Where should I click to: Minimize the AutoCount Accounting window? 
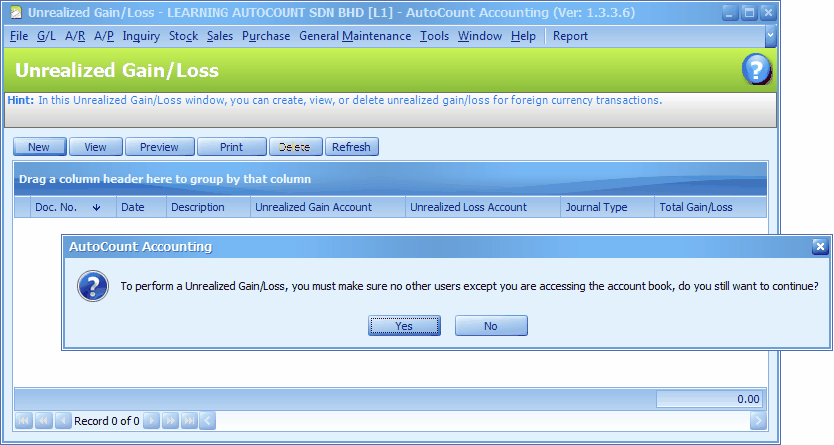click(x=729, y=13)
